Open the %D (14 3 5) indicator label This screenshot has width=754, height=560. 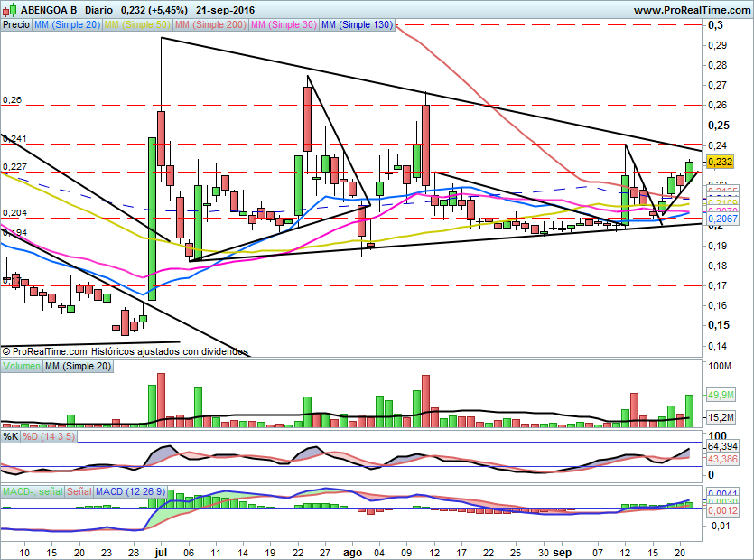(49, 436)
